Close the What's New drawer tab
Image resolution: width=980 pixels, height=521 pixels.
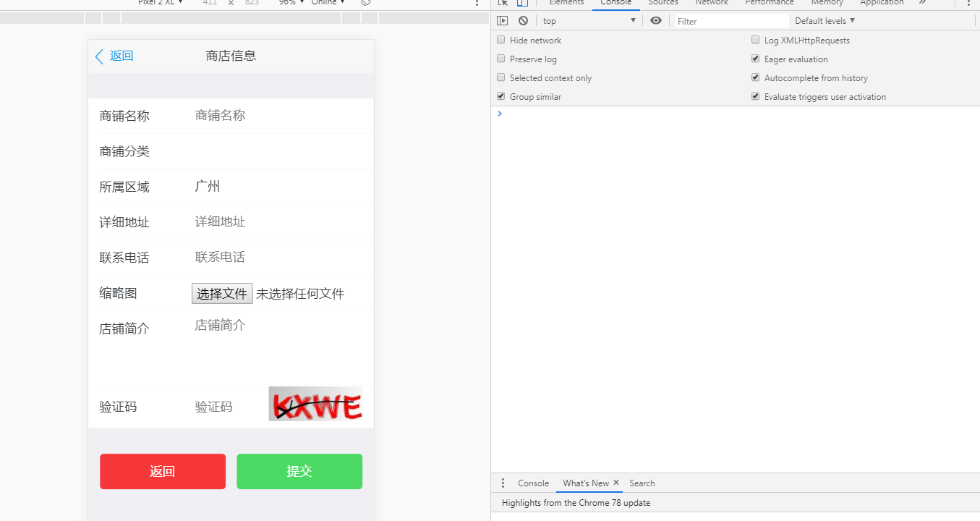click(x=616, y=483)
